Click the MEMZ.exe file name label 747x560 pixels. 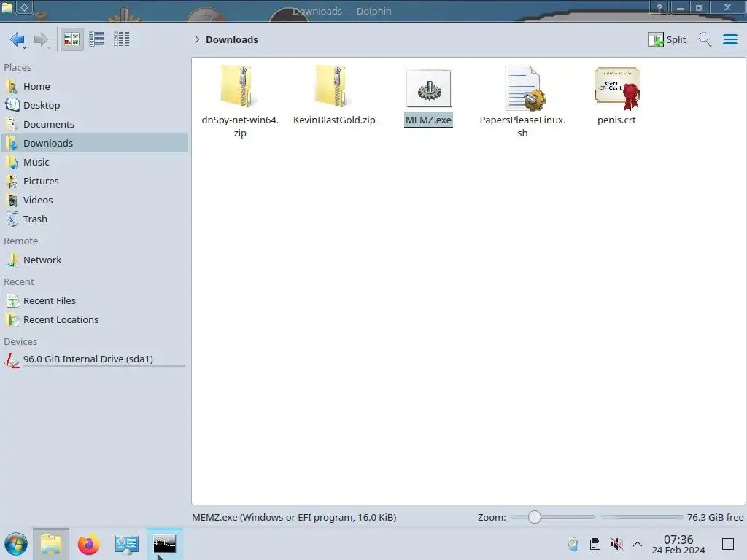pos(428,120)
